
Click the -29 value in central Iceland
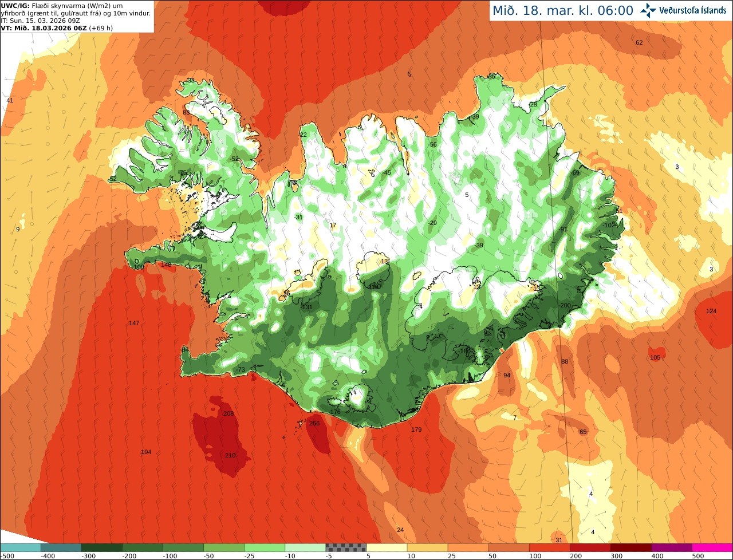432,223
